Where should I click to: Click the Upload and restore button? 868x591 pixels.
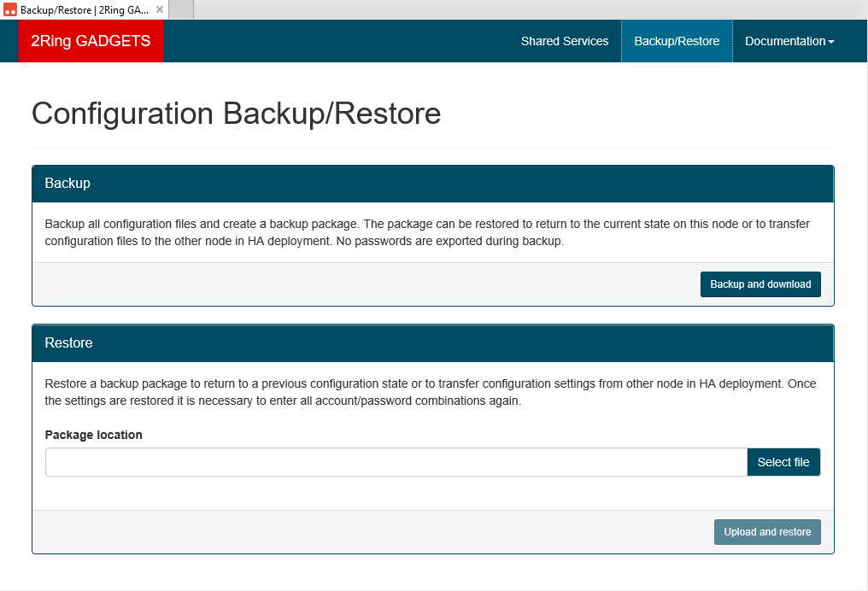click(766, 531)
